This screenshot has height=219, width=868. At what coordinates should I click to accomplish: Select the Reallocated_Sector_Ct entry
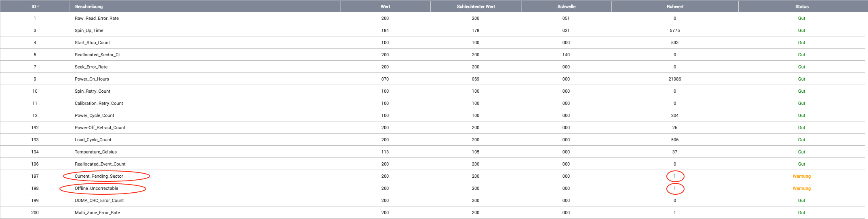[x=97, y=55]
